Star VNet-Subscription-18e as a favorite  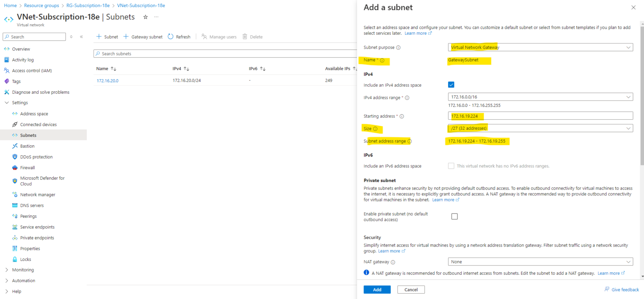(x=145, y=17)
